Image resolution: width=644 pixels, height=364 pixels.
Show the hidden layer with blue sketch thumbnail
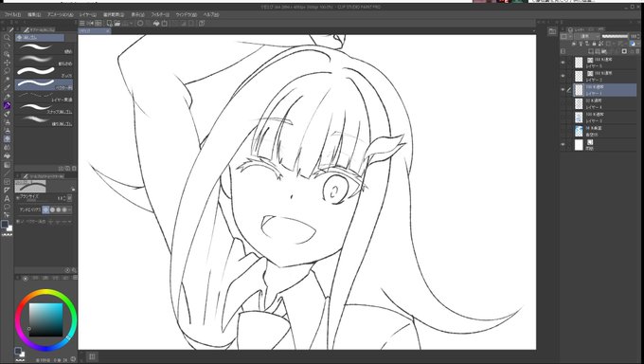[563, 118]
